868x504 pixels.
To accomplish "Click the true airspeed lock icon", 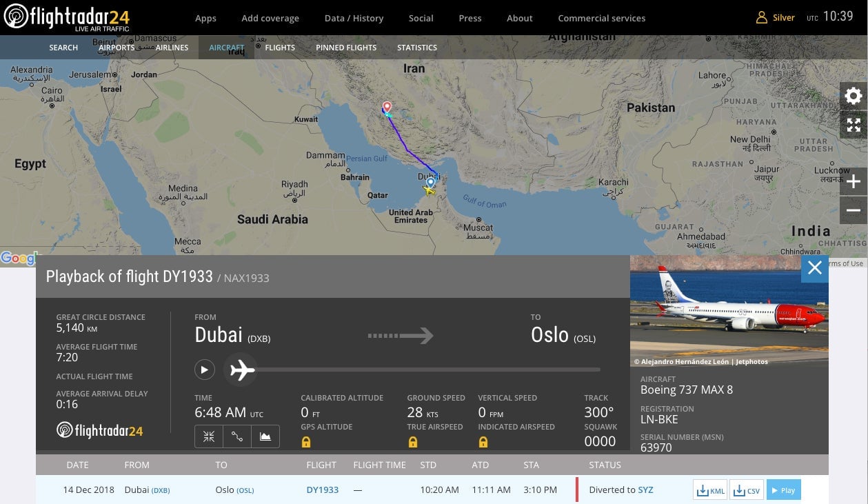I will point(412,442).
